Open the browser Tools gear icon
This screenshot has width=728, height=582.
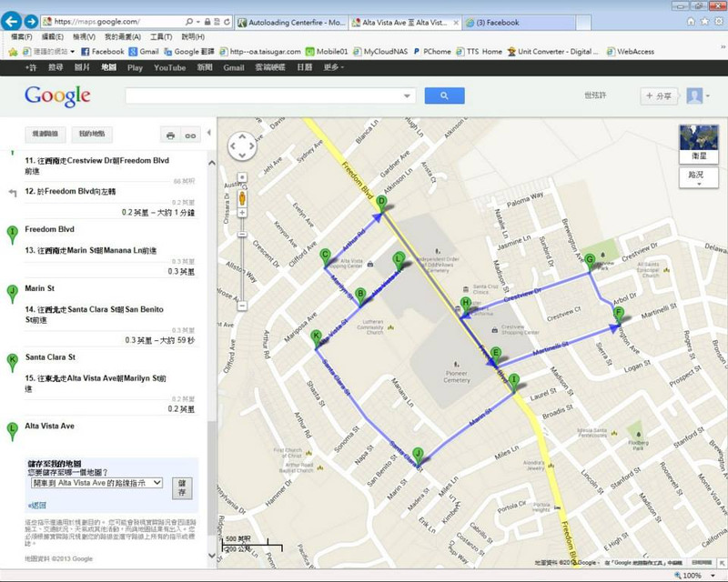[x=719, y=21]
